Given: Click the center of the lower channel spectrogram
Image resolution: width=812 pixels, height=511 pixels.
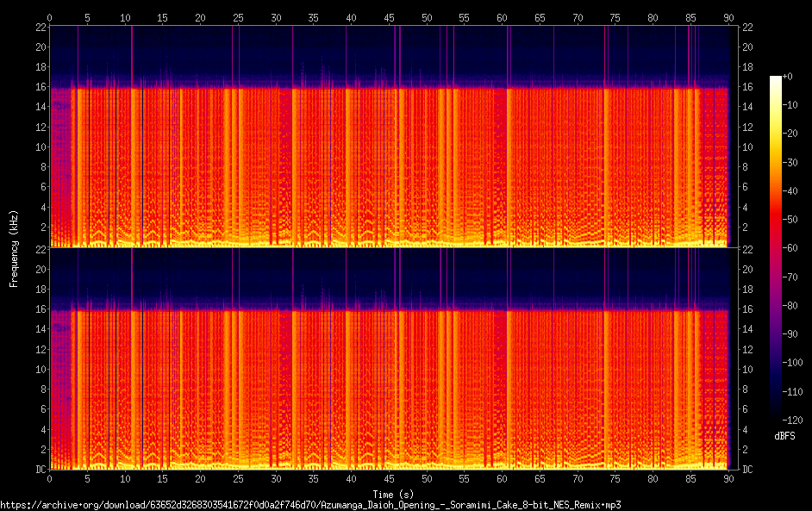Looking at the screenshot, I should tap(390, 358).
